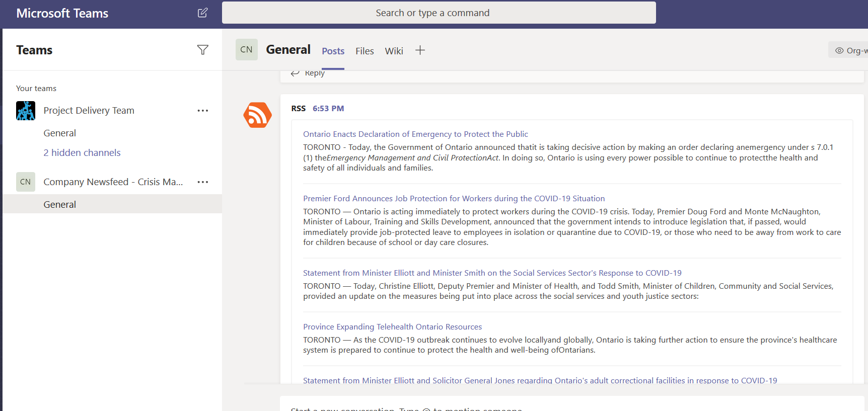Expand the 2 hidden channels list
868x411 pixels.
tap(82, 153)
